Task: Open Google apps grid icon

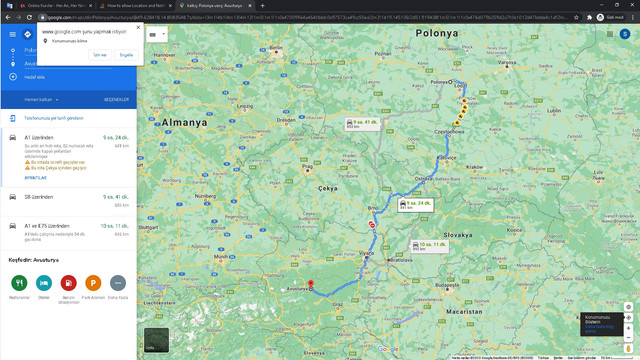Action: point(609,34)
